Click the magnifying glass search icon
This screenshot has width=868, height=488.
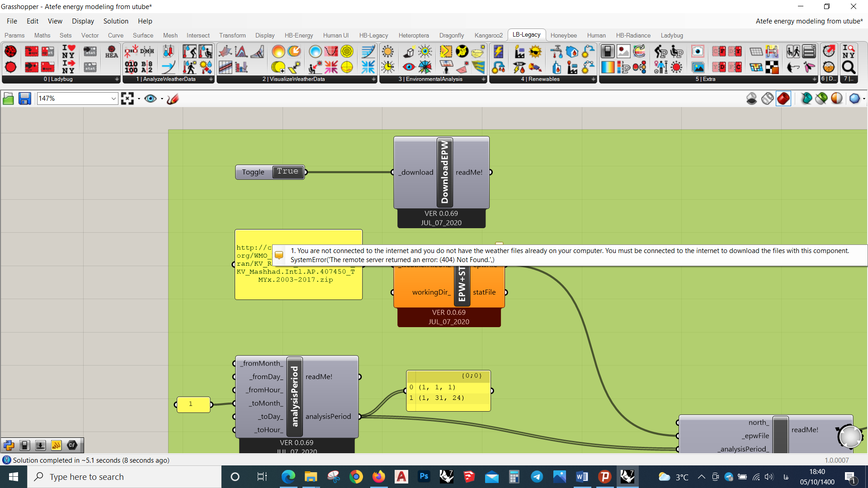tap(849, 67)
